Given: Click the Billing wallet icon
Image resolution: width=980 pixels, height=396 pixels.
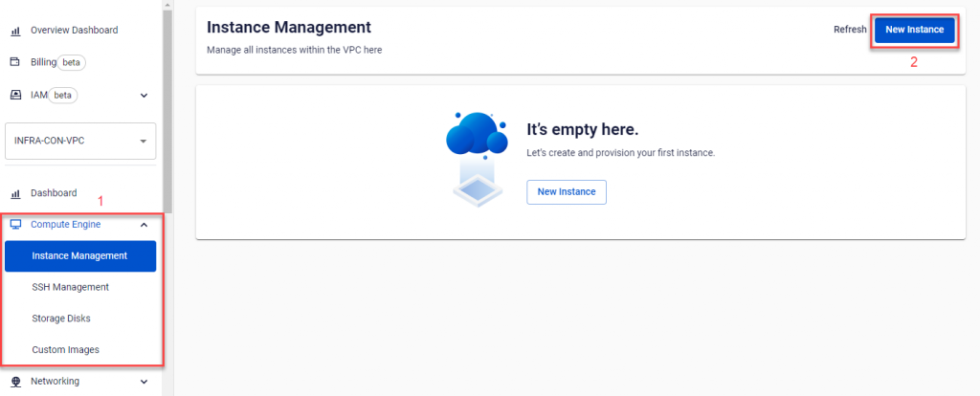Looking at the screenshot, I should click(15, 62).
